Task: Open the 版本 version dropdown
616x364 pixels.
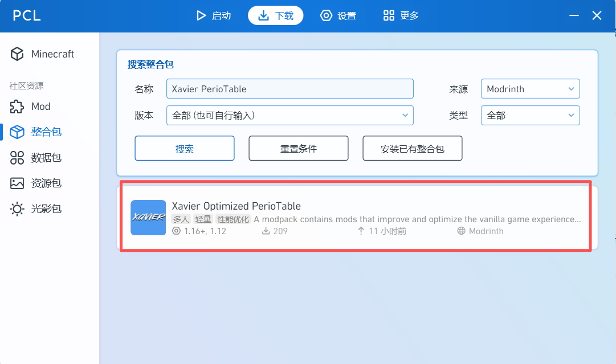Action: [x=290, y=116]
